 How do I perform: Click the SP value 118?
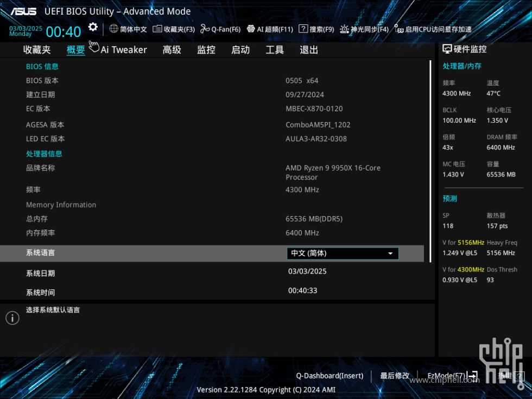(448, 226)
